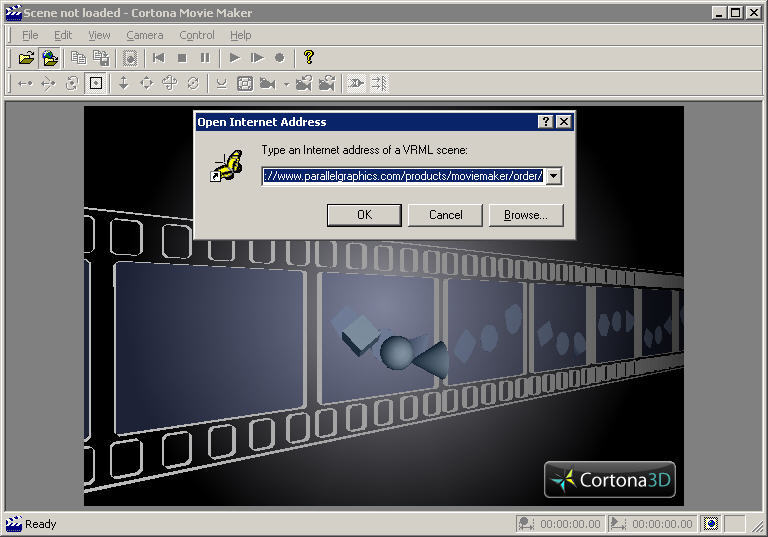This screenshot has width=768, height=537.
Task: Click the step-forward play icon
Action: point(257,58)
